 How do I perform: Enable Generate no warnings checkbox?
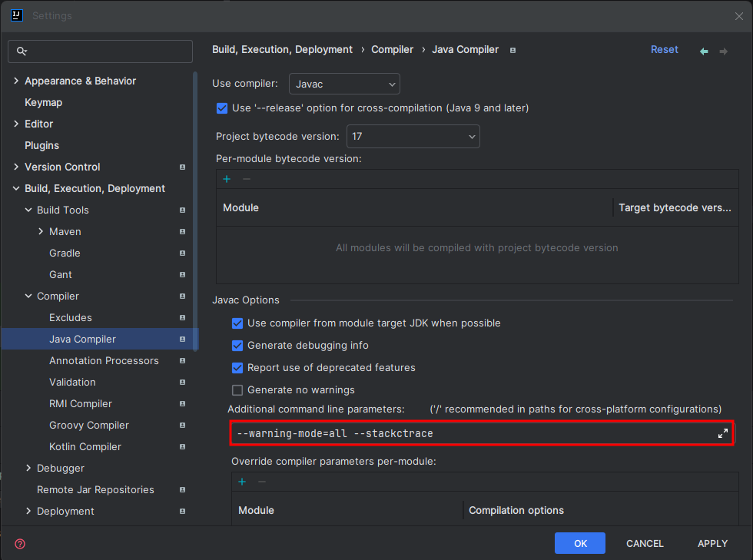(237, 390)
